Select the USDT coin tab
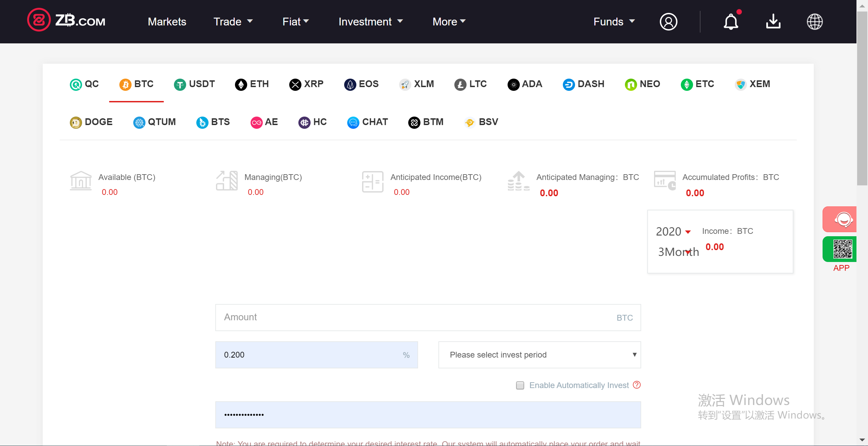The width and height of the screenshot is (868, 446). [194, 84]
